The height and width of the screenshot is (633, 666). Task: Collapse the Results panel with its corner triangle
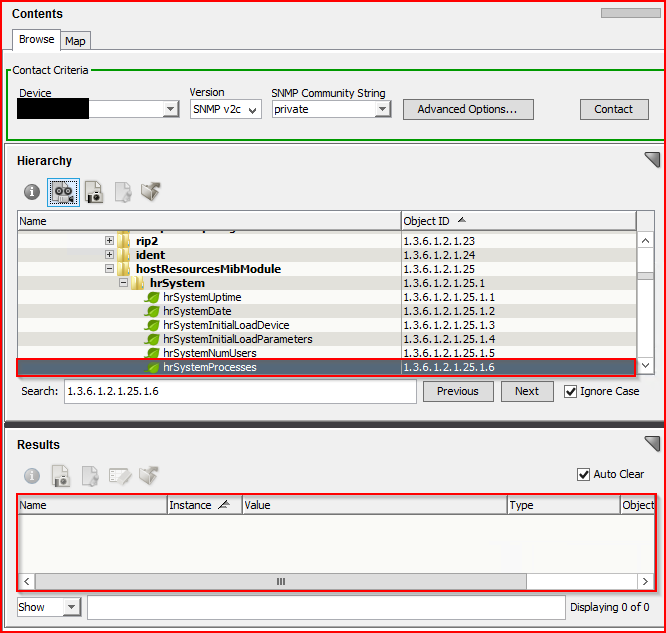(x=652, y=443)
